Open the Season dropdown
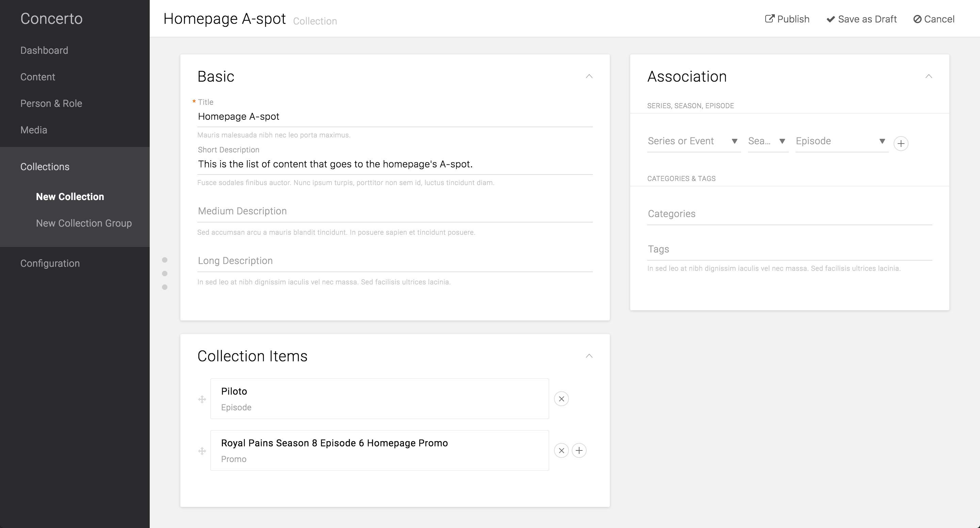This screenshot has height=528, width=980. (767, 141)
